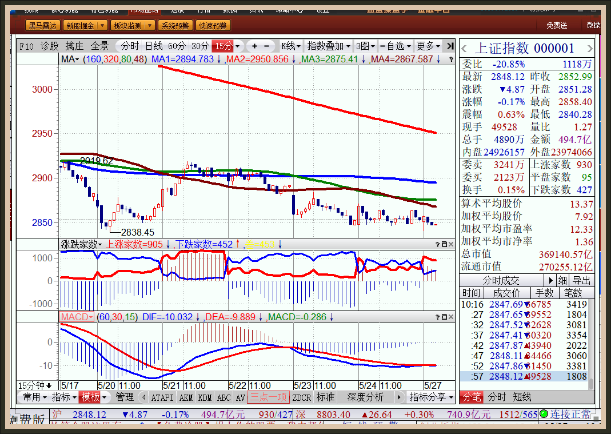Collapse the side panel with the >| icon
The image size is (611, 434).
(x=450, y=46)
